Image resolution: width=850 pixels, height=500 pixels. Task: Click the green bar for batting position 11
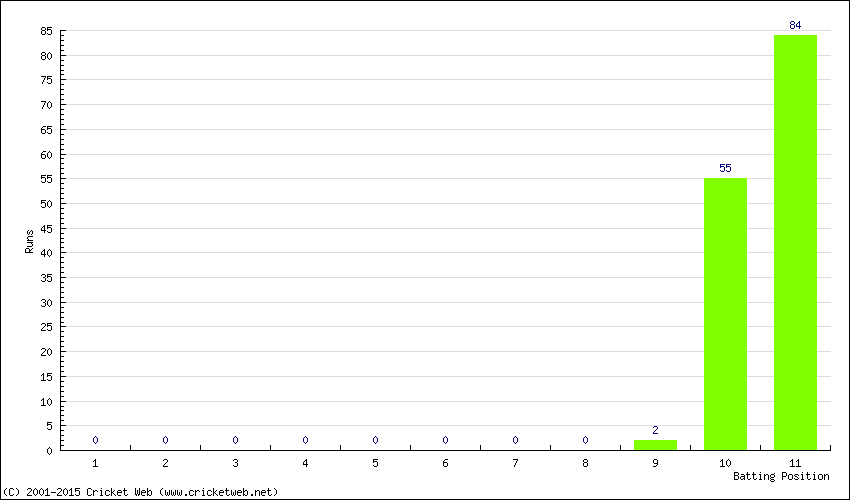[795, 242]
